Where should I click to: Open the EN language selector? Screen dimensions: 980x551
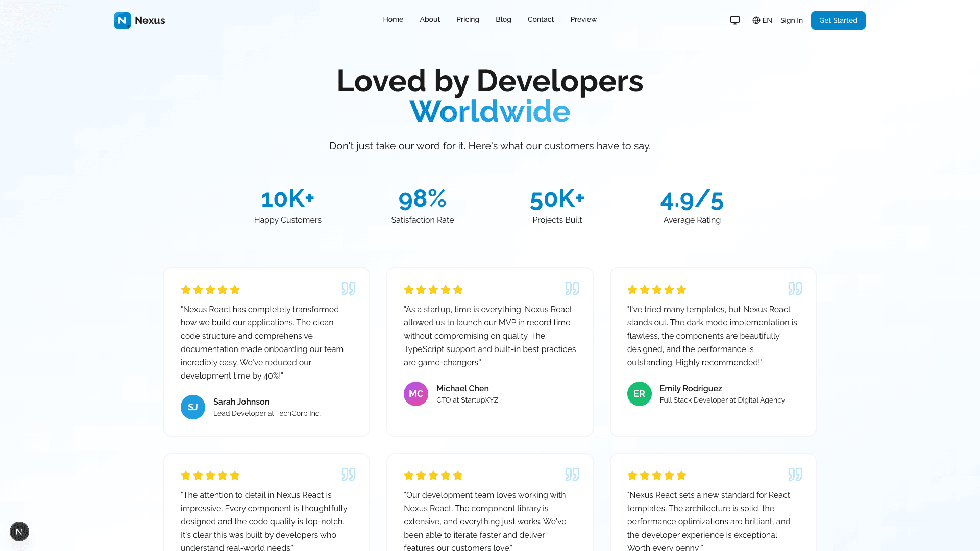coord(762,20)
